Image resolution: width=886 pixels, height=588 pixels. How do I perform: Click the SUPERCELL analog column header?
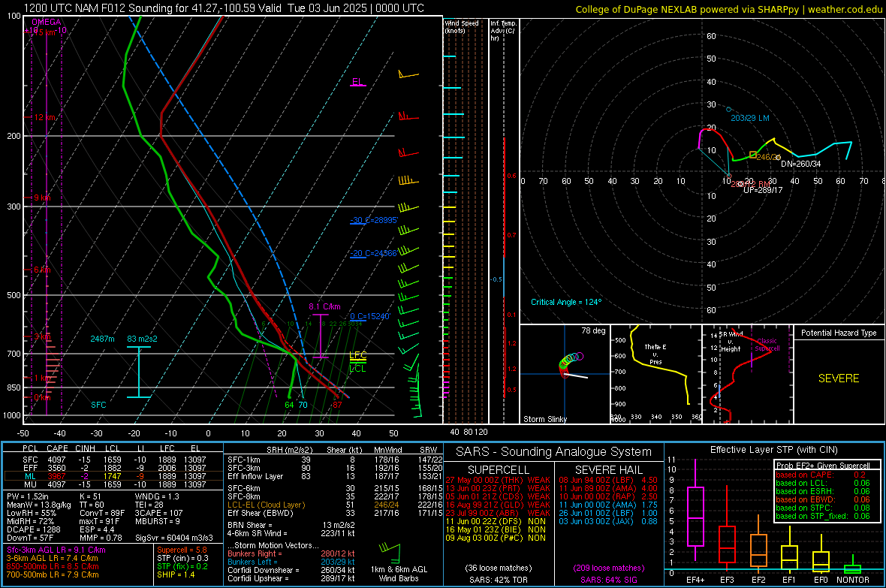(x=499, y=470)
